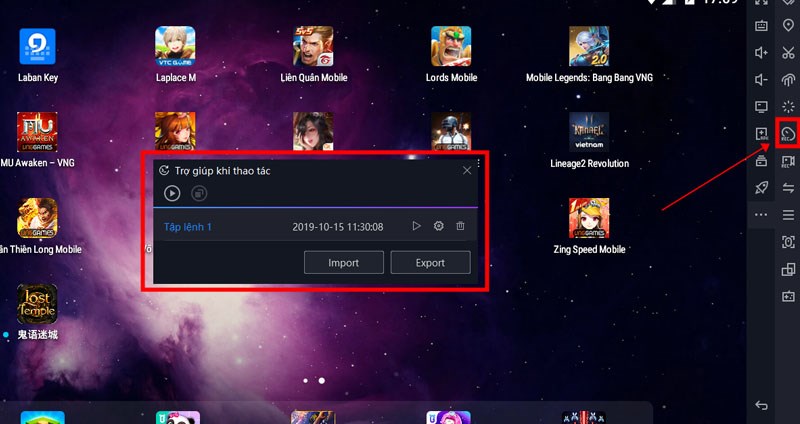Click the stop button beside circled play
Viewport: 800px width, 424px height.
[x=199, y=193]
